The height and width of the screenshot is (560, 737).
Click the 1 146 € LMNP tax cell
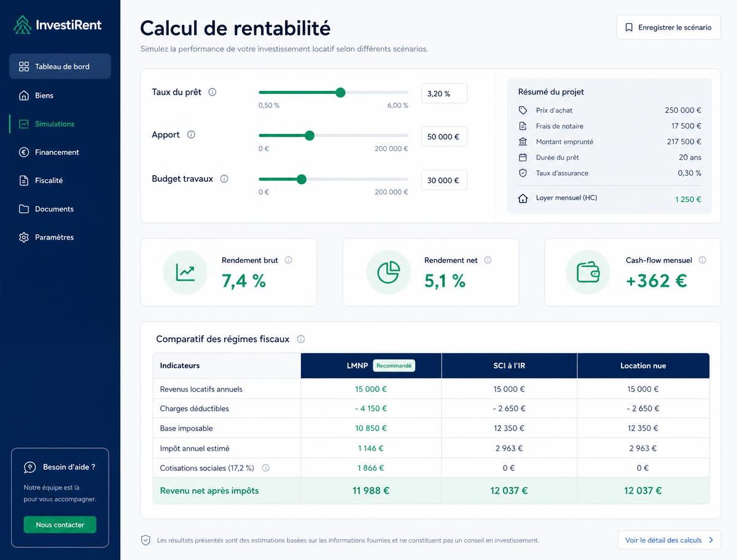[x=371, y=448]
